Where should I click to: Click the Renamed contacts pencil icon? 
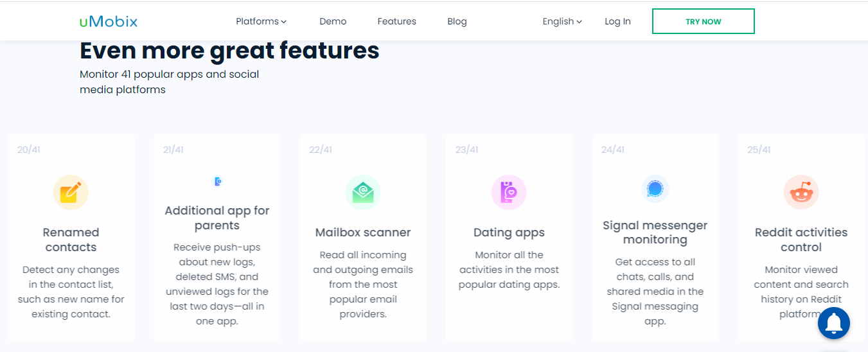point(71,192)
